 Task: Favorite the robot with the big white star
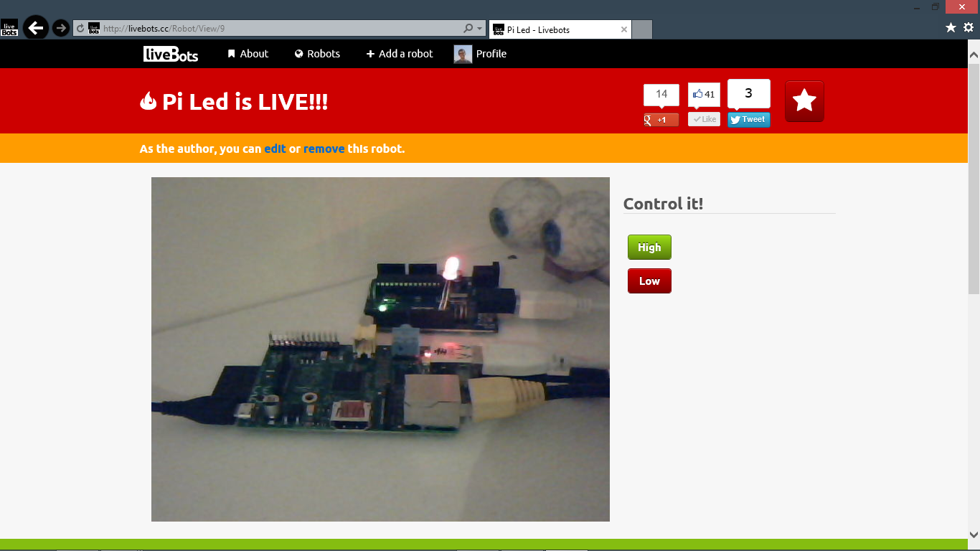click(804, 100)
